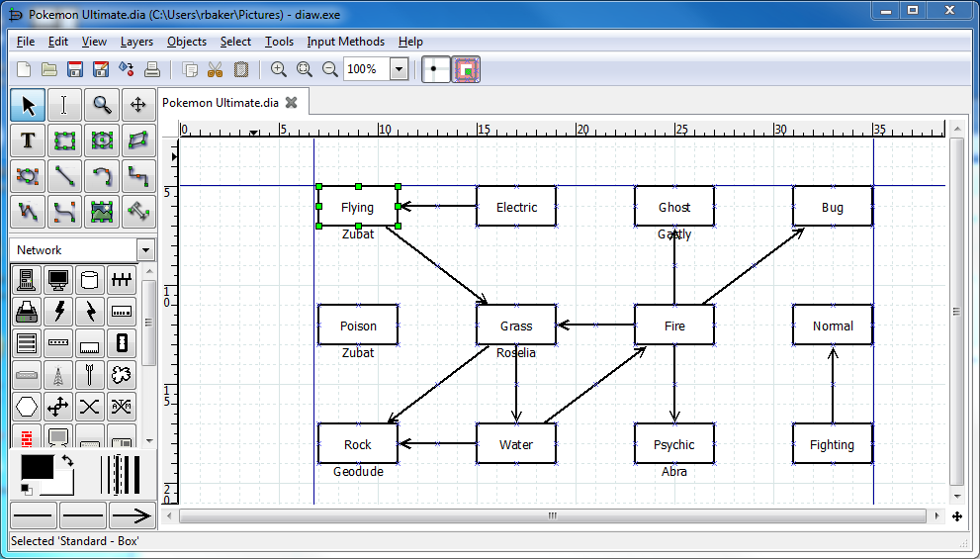Click the Save As toolbar icon

[101, 69]
